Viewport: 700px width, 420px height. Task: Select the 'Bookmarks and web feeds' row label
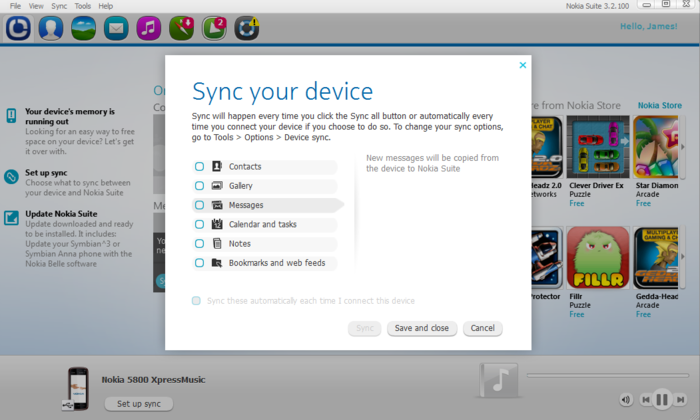pyautogui.click(x=277, y=263)
